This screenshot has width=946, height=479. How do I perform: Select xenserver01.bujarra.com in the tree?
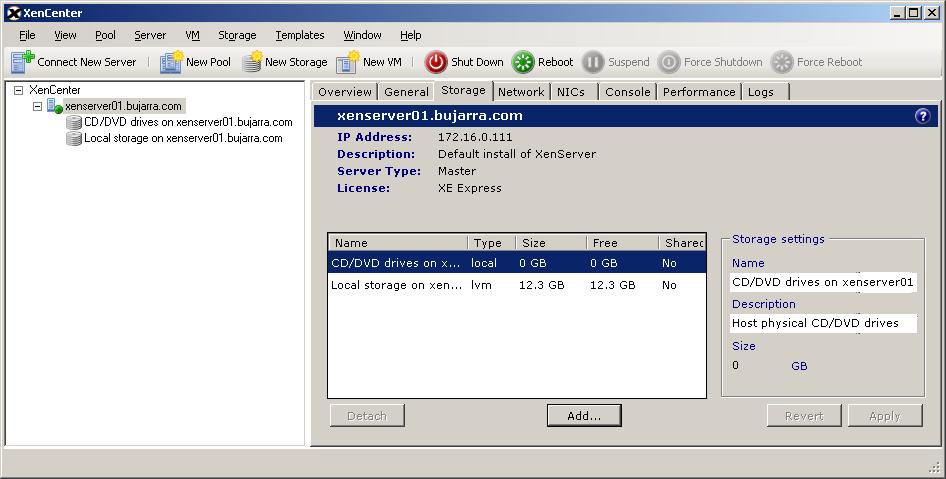click(124, 106)
